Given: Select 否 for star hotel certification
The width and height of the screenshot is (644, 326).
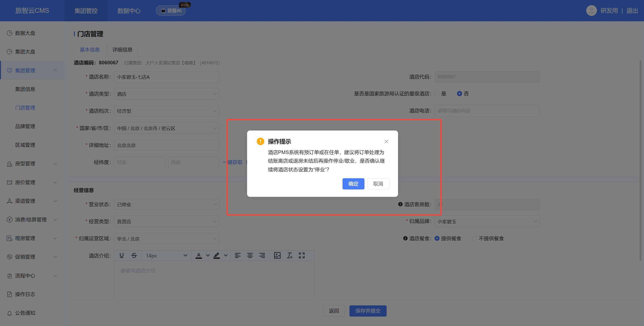Looking at the screenshot, I should [x=459, y=93].
